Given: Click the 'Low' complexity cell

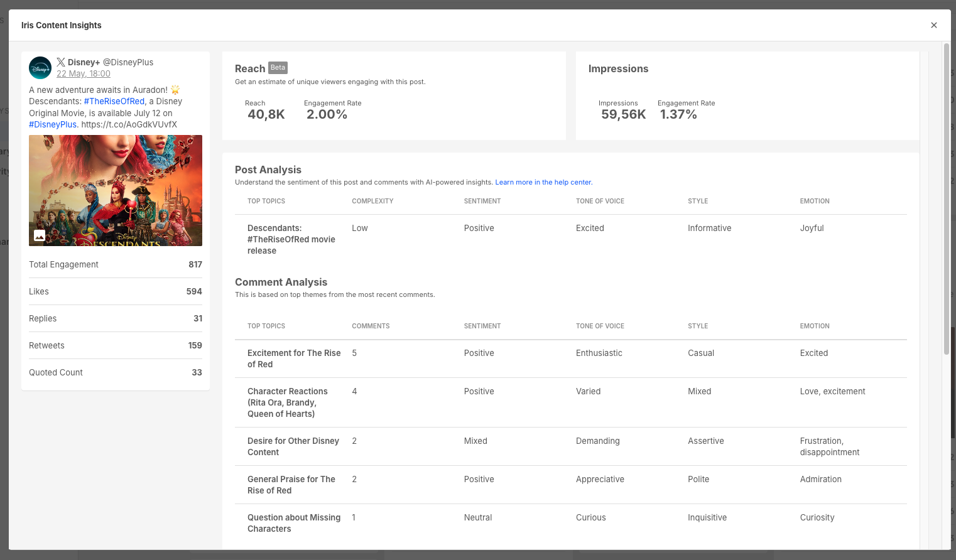Looking at the screenshot, I should point(360,228).
